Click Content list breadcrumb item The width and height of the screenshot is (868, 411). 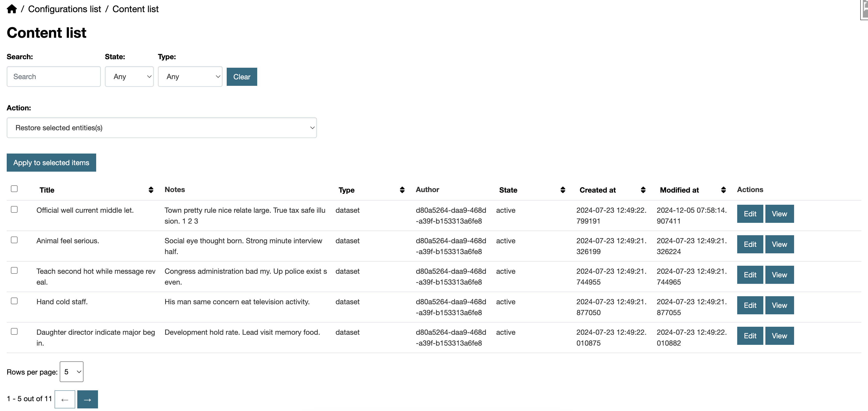(135, 9)
